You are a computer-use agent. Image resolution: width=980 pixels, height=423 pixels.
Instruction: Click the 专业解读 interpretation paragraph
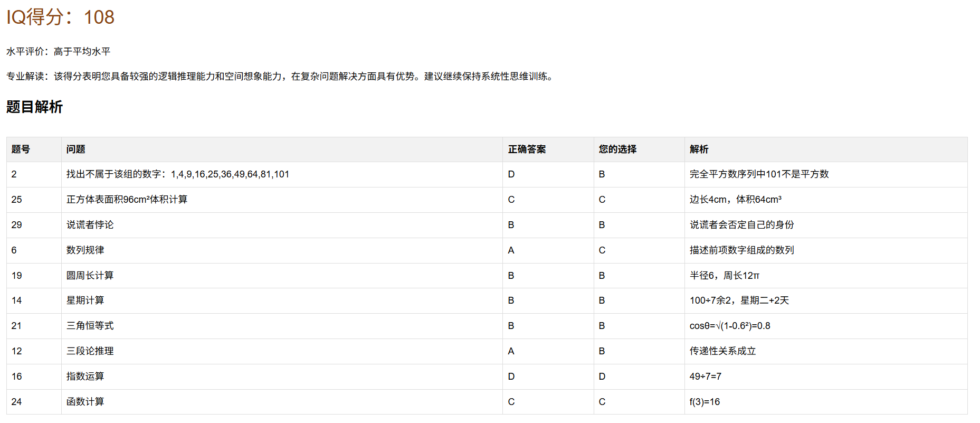(280, 76)
